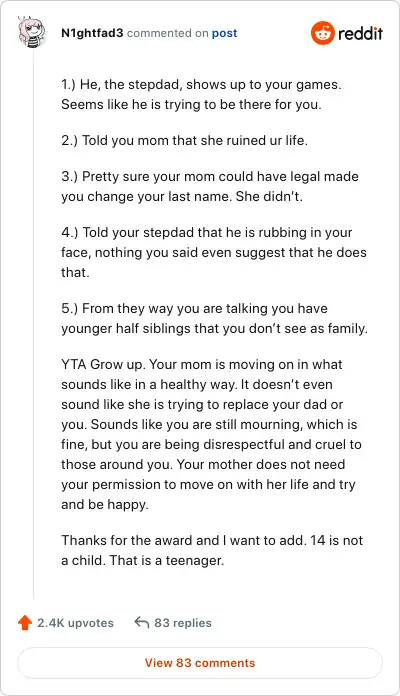Open N1ghtfad3's avatar image

[32, 32]
